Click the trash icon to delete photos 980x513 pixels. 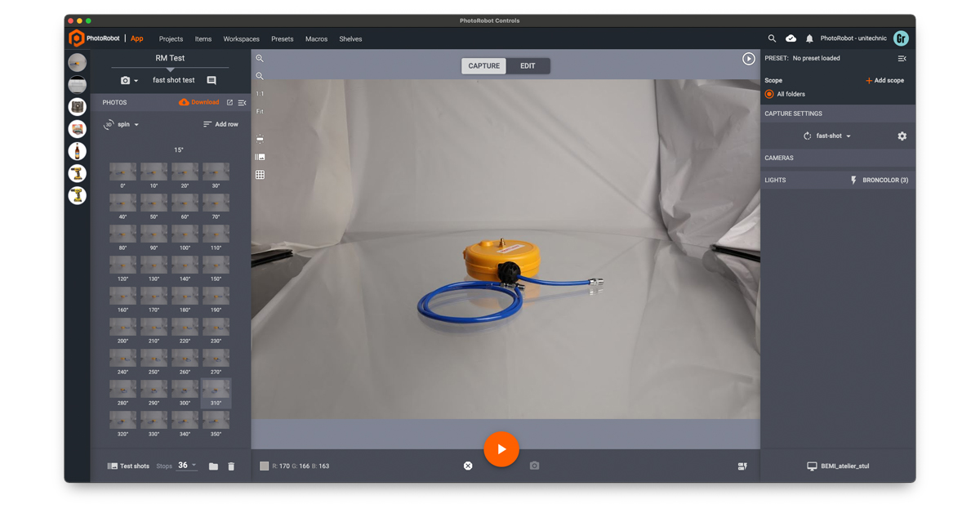231,466
